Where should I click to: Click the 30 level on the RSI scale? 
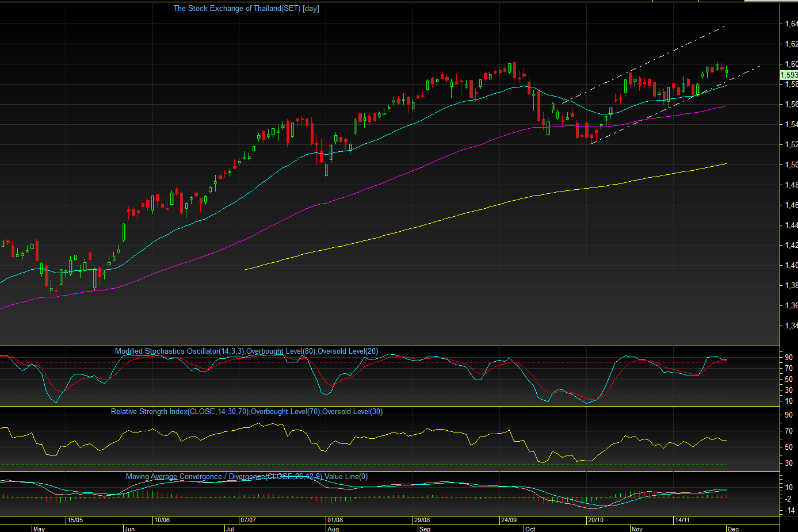point(789,463)
